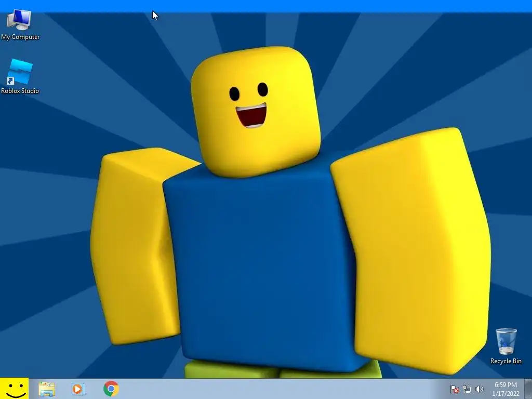The height and width of the screenshot is (399, 532).
Task: Open Google Chrome from the taskbar
Action: pos(111,389)
